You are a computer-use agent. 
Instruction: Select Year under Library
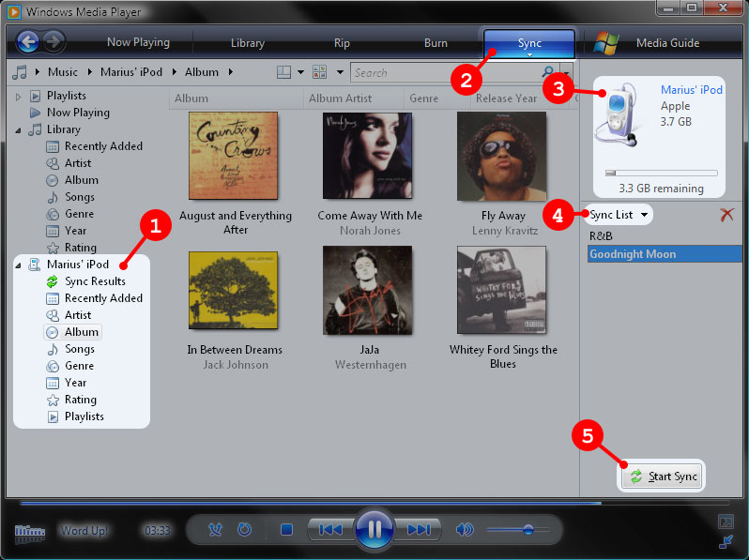(75, 231)
